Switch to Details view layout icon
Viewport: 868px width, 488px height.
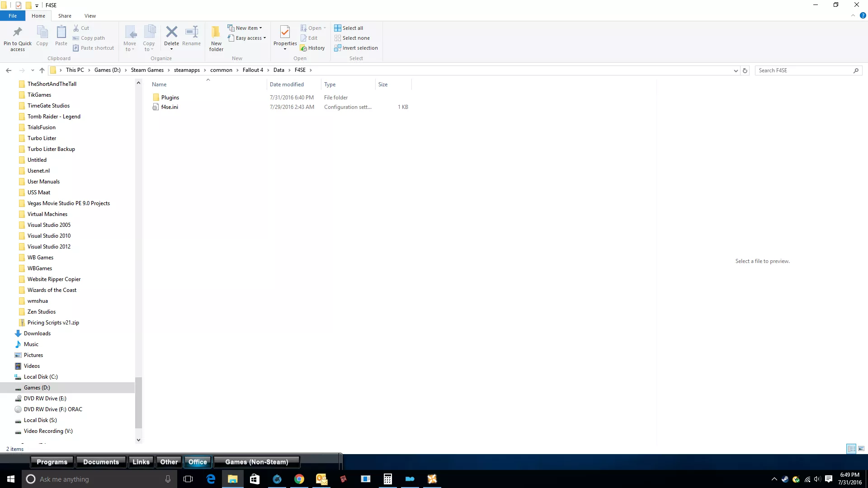click(851, 449)
